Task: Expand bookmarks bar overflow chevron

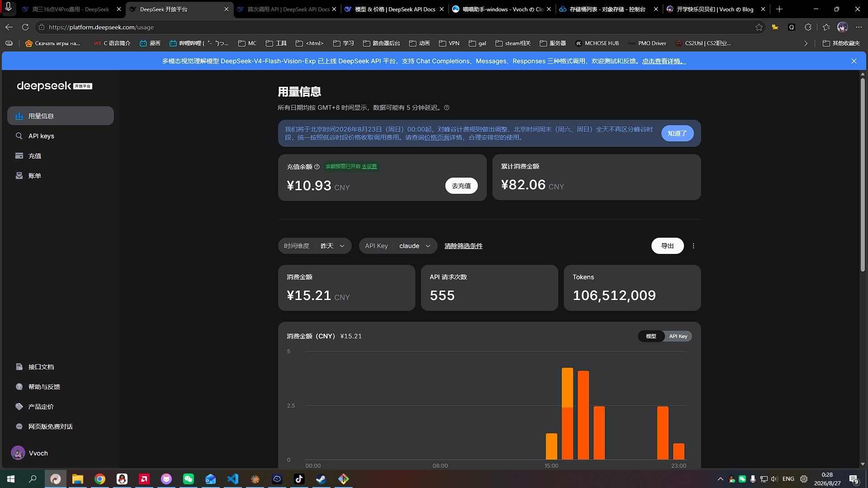Action: pos(806,43)
